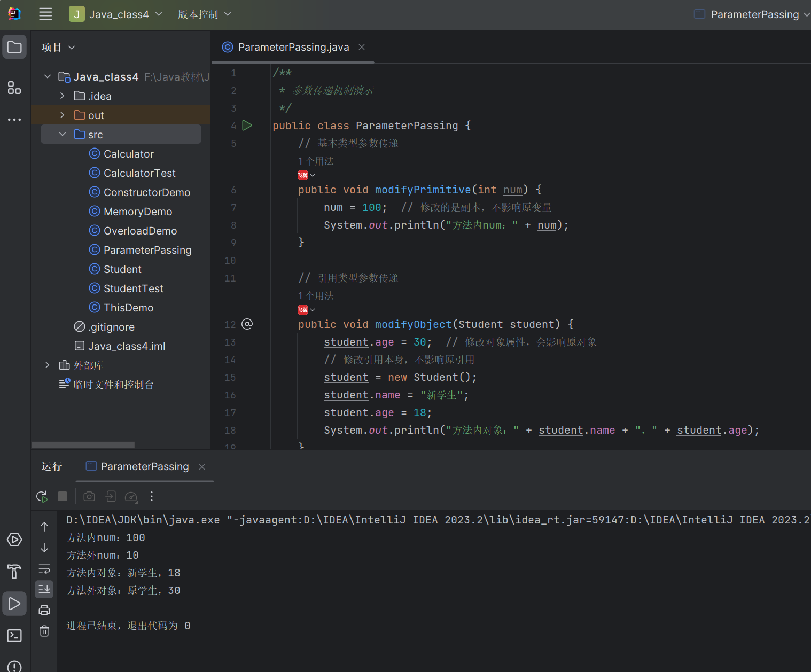Open the Services tool window
Image resolution: width=811 pixels, height=672 pixels.
click(14, 540)
